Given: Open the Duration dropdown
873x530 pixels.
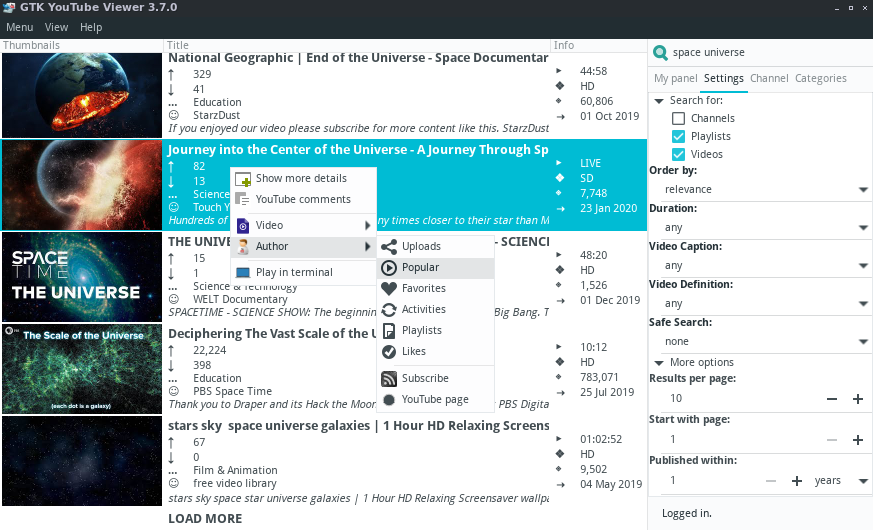Looking at the screenshot, I should tap(766, 228).
